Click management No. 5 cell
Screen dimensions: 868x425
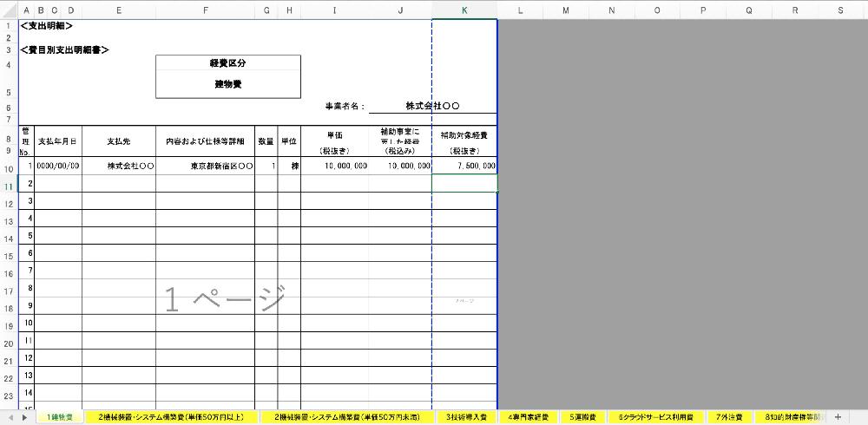click(x=27, y=236)
